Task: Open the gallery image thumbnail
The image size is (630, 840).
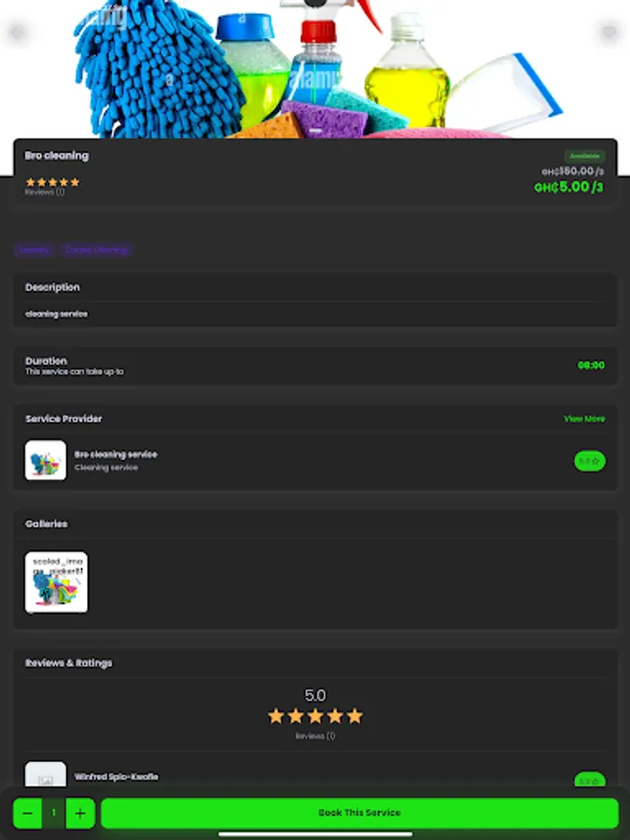Action: pyautogui.click(x=56, y=582)
